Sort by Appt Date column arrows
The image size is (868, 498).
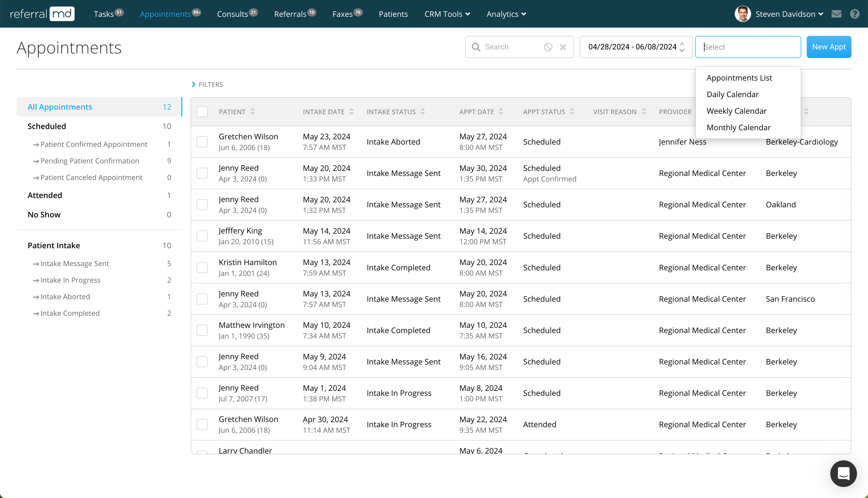pos(501,111)
